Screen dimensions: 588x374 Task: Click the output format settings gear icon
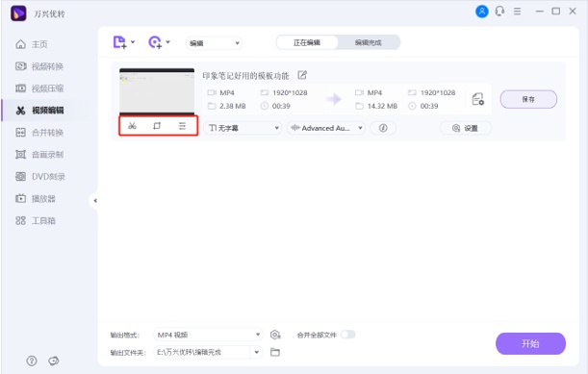275,335
